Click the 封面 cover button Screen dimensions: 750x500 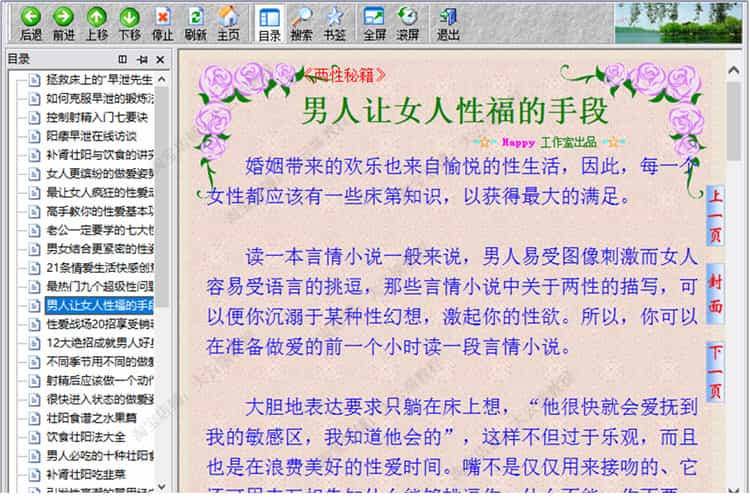(x=715, y=294)
